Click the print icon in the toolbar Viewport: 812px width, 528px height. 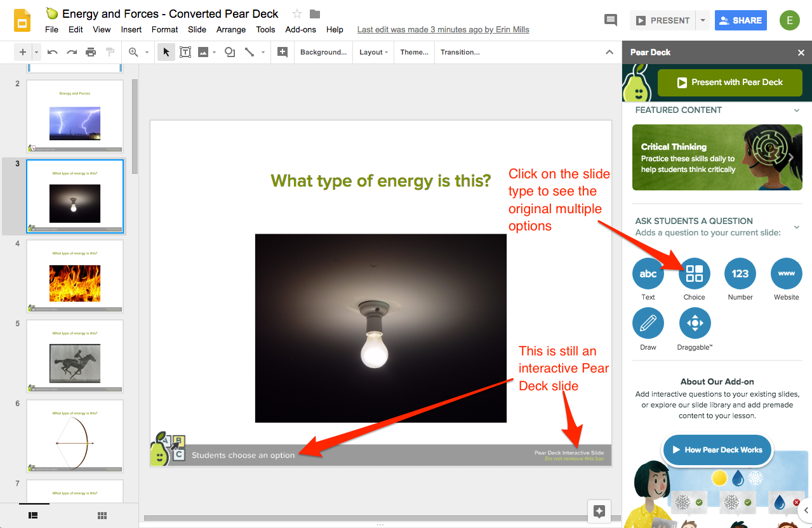pyautogui.click(x=91, y=52)
